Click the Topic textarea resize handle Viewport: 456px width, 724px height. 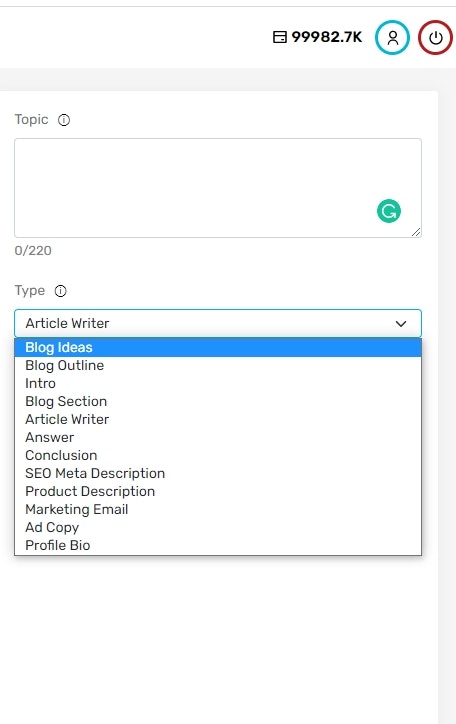tap(416, 232)
